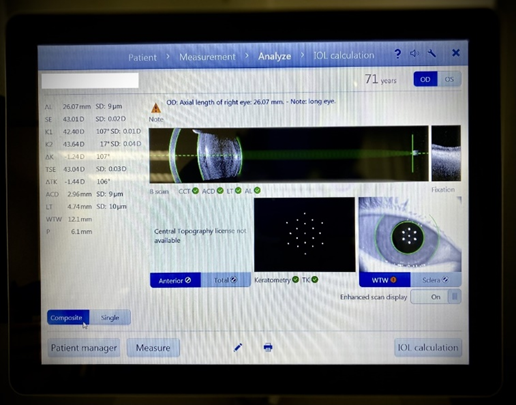This screenshot has height=405, width=516.
Task: Close the application with the X icon
Action: 456,53
